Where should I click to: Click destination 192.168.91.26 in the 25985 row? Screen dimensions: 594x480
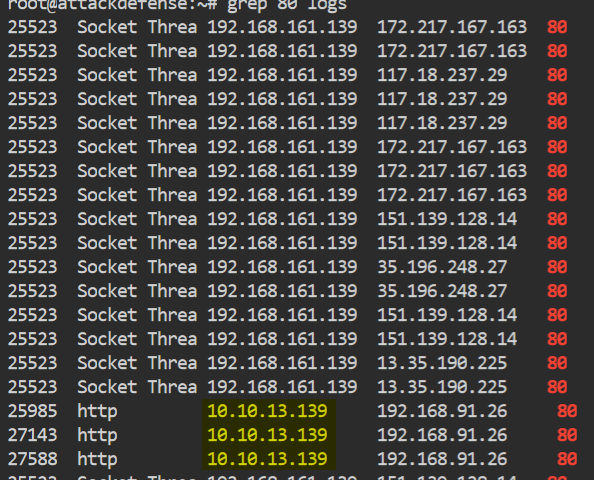(x=442, y=411)
